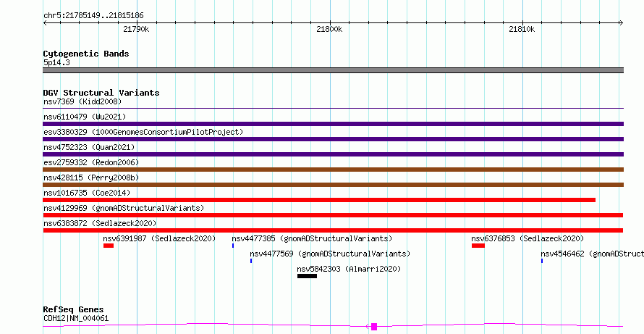Screen dimensions: 644x334
Task: Select the blue nsv4546462 variant marker
Action: [542, 261]
